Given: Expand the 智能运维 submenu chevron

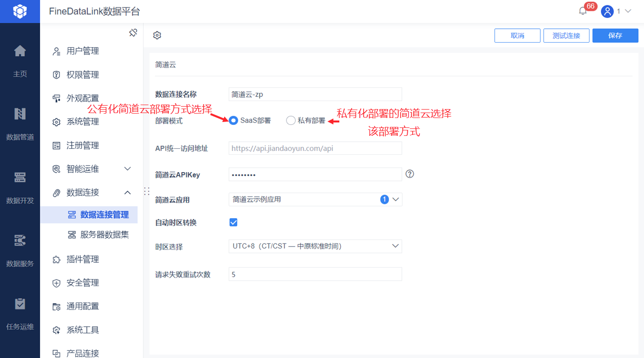Looking at the screenshot, I should click(x=127, y=169).
